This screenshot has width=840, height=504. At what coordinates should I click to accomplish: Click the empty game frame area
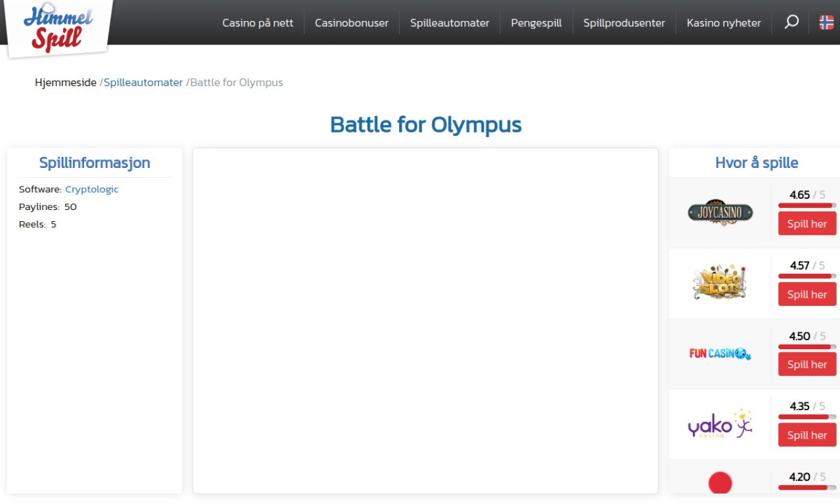click(x=425, y=321)
